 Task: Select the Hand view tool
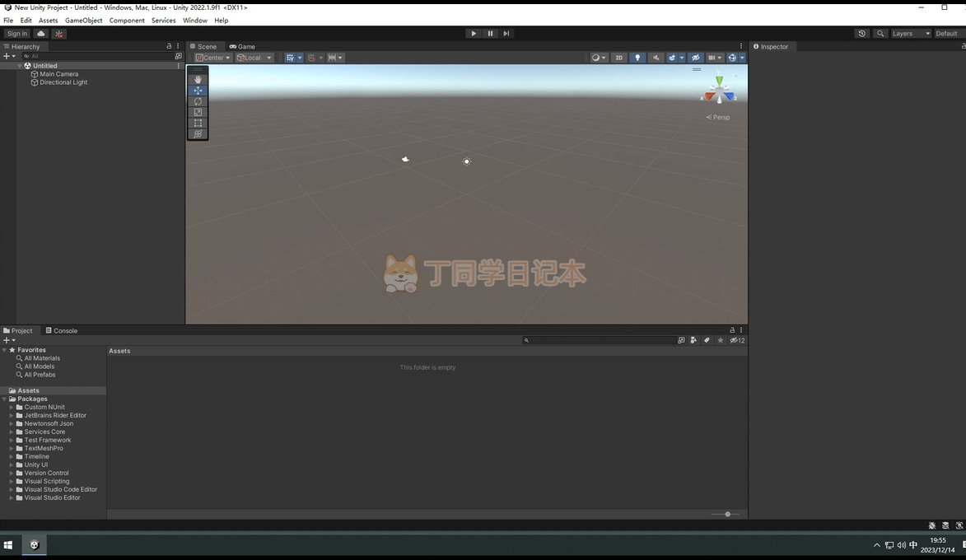click(x=198, y=80)
